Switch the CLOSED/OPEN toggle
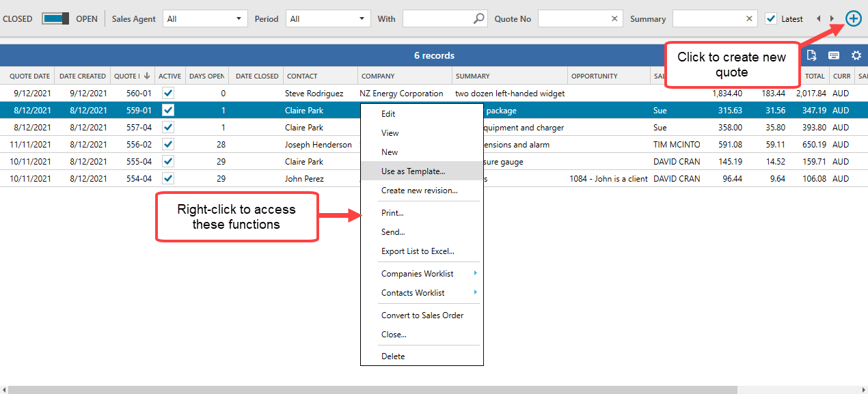The width and height of the screenshot is (868, 394). [x=55, y=18]
